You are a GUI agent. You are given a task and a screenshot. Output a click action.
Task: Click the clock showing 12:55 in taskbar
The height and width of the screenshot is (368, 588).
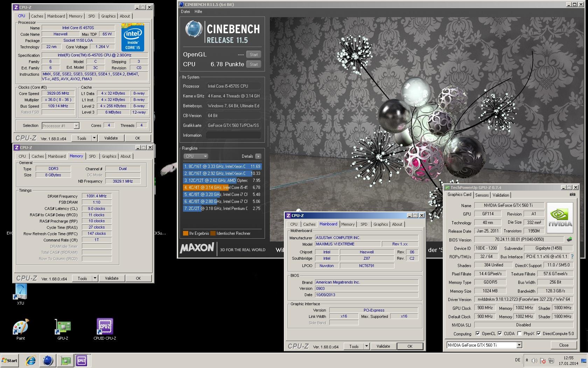point(568,361)
